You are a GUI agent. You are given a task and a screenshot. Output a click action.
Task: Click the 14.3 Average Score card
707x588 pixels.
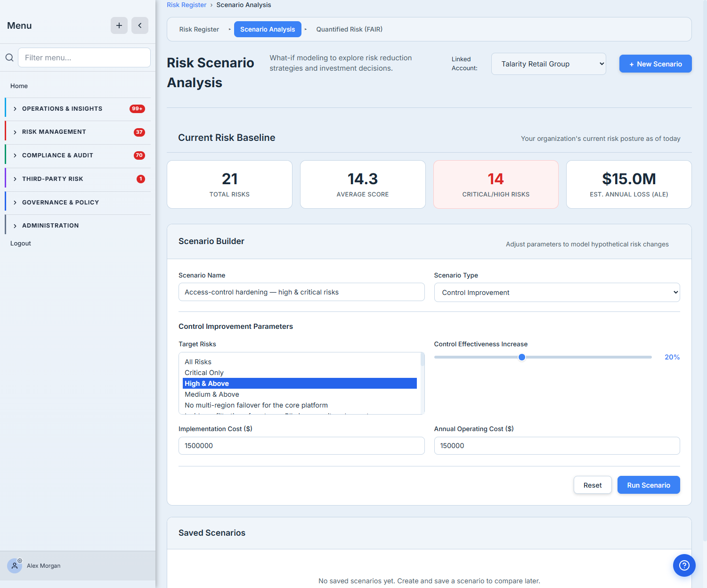[x=363, y=184]
